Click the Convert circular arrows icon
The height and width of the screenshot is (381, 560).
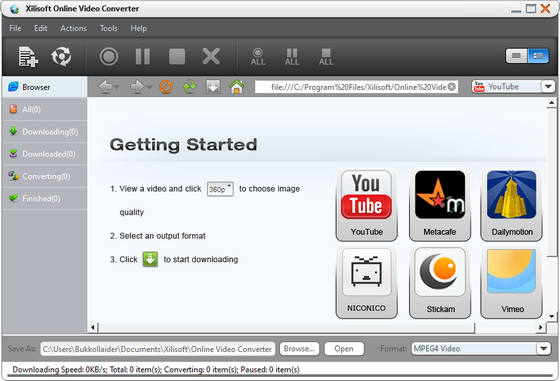[61, 56]
